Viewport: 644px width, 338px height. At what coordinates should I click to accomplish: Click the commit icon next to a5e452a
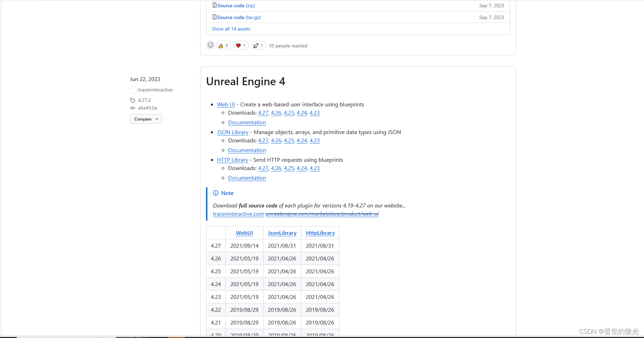(x=133, y=108)
